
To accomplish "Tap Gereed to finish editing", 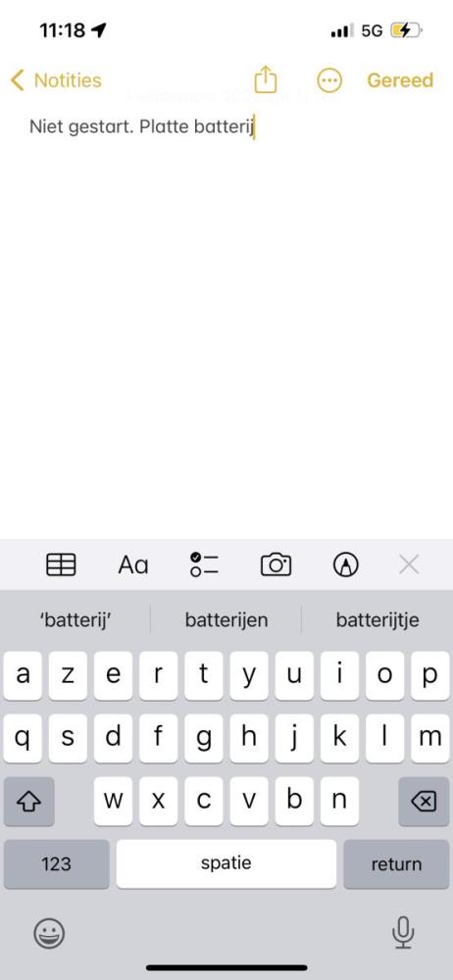I will click(x=400, y=80).
